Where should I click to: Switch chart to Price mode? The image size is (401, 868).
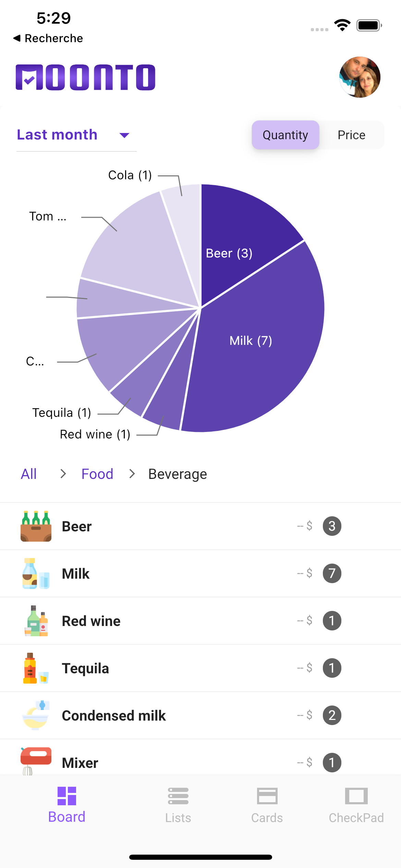point(351,135)
